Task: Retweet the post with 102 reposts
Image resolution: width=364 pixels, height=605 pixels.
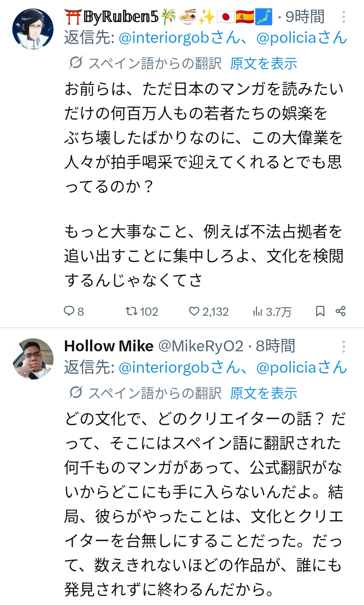Action: tap(131, 311)
